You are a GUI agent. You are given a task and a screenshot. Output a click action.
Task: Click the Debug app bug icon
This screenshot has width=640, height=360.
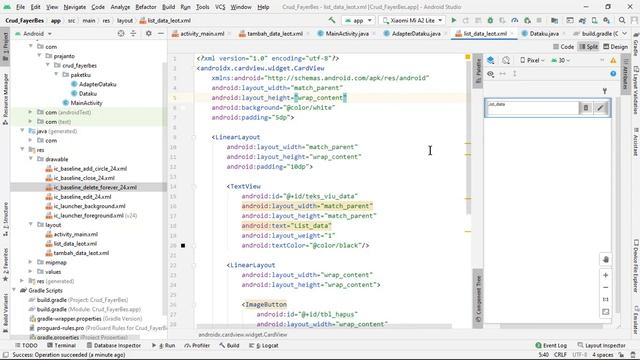tap(490, 20)
